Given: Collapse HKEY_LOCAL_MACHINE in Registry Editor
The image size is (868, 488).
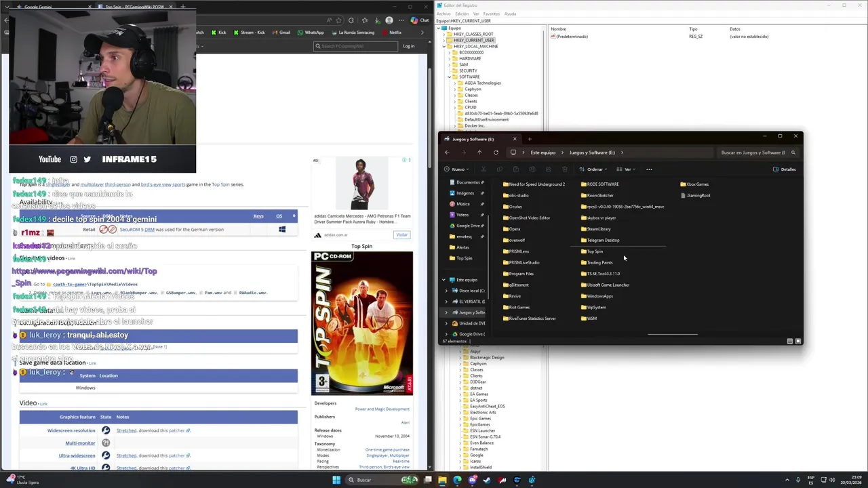Looking at the screenshot, I should [x=444, y=46].
